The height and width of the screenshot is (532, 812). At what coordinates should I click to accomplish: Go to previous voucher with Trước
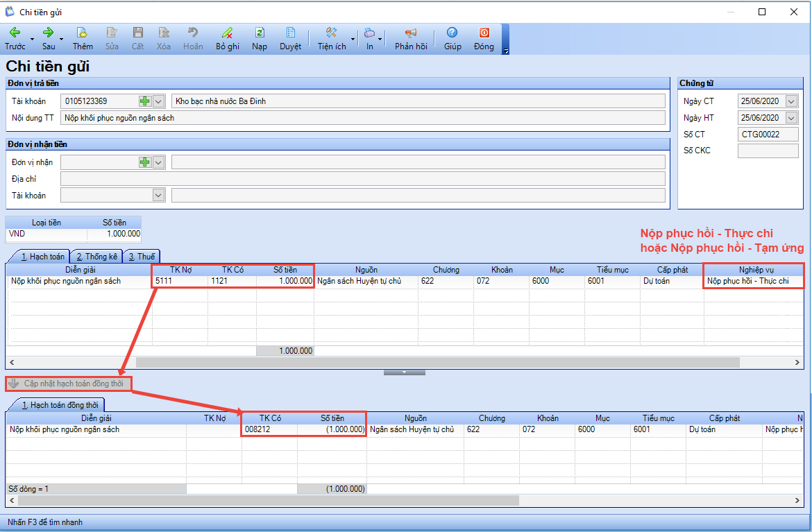15,39
